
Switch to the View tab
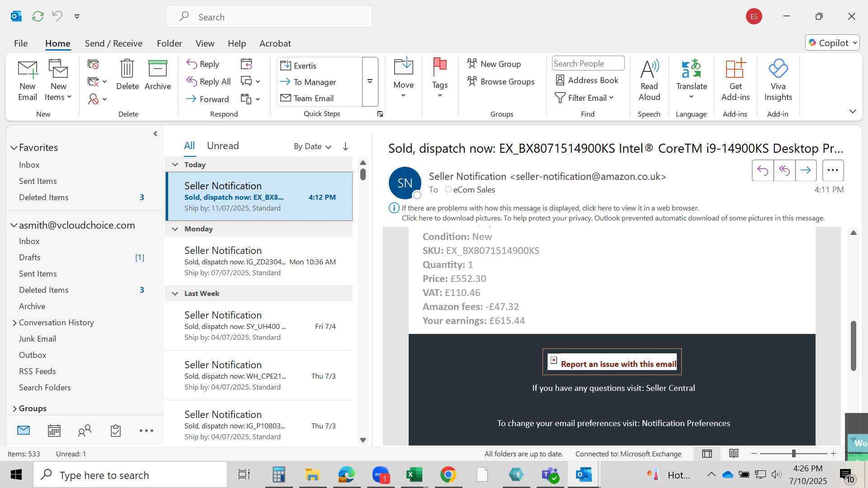click(x=205, y=43)
